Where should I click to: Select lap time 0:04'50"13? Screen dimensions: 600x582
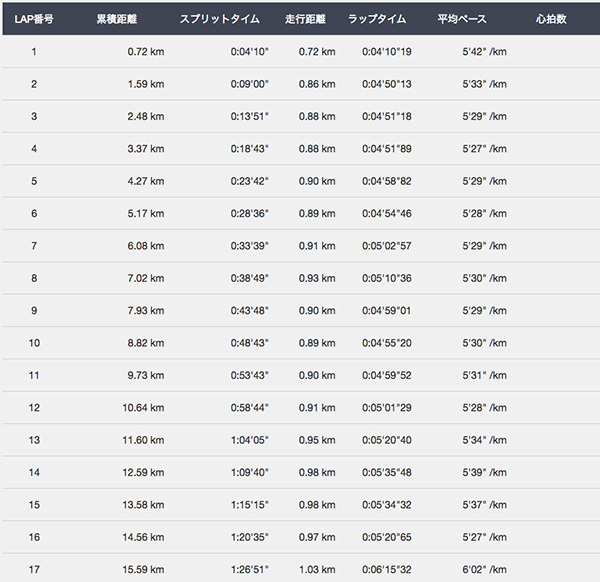387,84
